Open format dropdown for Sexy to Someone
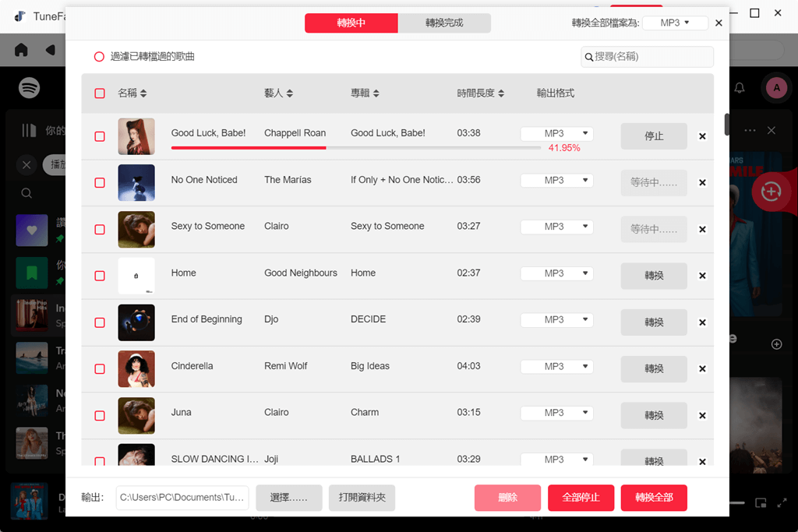This screenshot has height=532, width=798. tap(556, 227)
